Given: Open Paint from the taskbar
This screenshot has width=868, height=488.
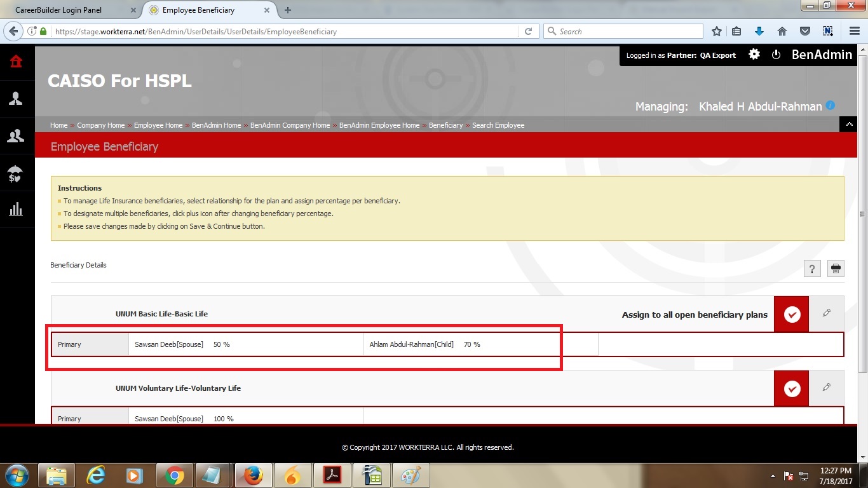Looking at the screenshot, I should point(411,475).
